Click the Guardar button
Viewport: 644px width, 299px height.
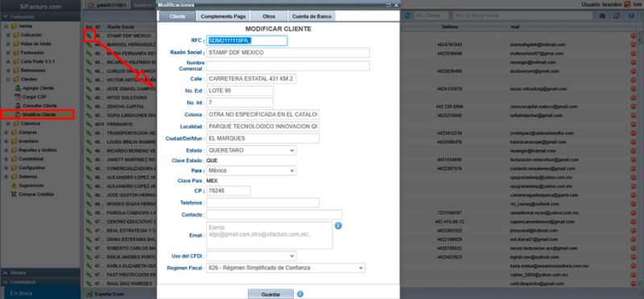[x=270, y=294]
